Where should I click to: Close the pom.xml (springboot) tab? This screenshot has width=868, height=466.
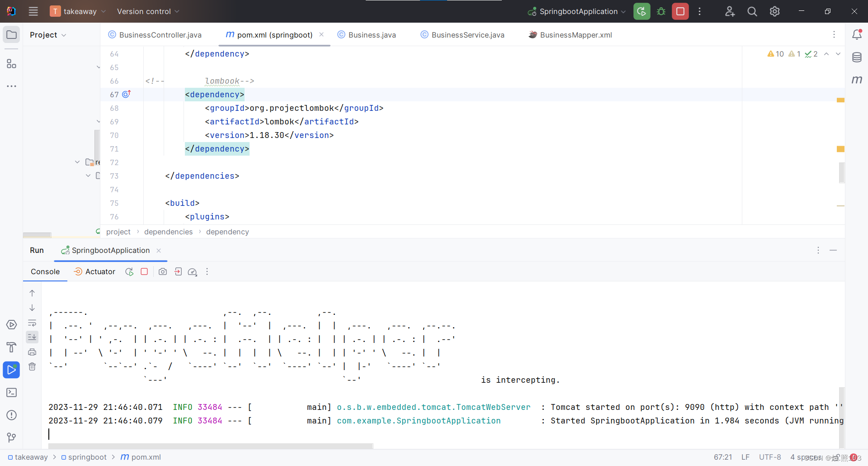click(x=321, y=34)
